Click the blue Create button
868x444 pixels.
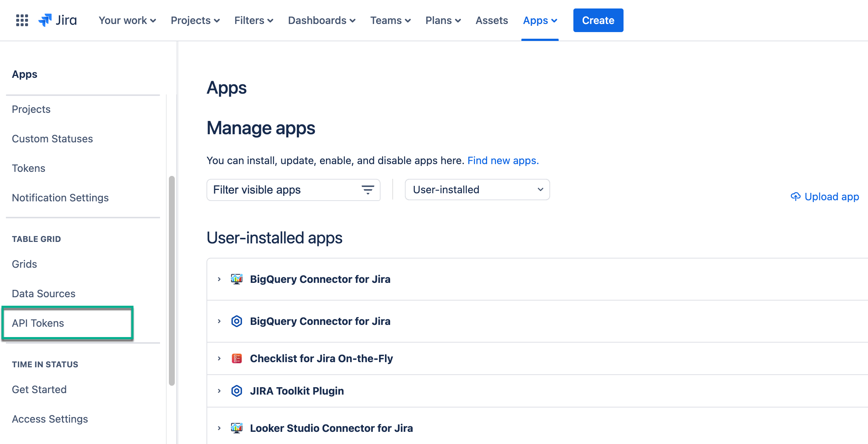(598, 20)
